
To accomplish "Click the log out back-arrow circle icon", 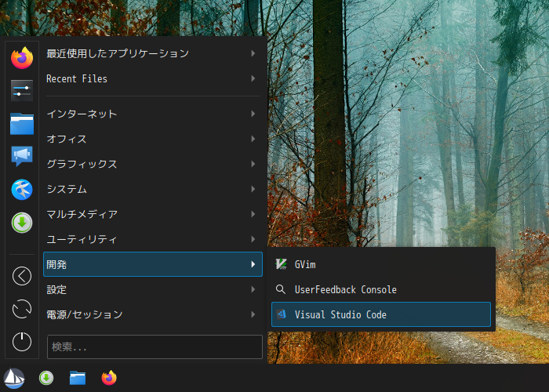I will click(22, 276).
